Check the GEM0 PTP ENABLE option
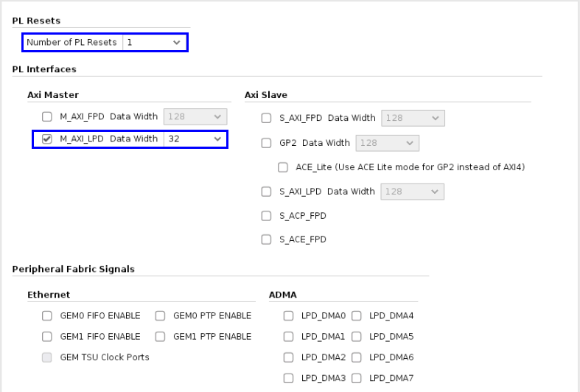The width and height of the screenshot is (580, 392). (x=160, y=316)
